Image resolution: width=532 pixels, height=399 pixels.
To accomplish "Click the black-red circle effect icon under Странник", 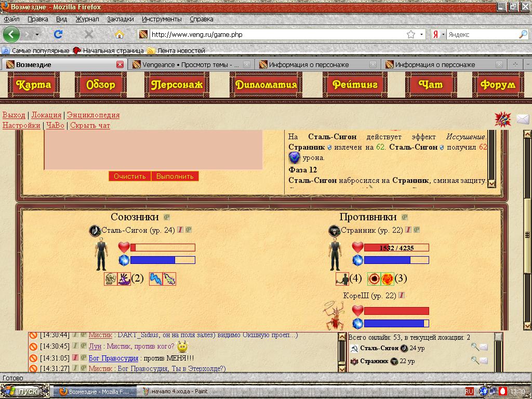I will 374,279.
